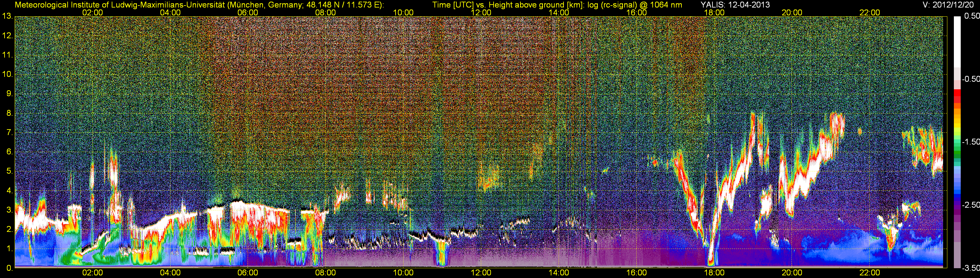Click the 22:00 label on the top time axis
This screenshot has width=980, height=278.
tap(870, 12)
